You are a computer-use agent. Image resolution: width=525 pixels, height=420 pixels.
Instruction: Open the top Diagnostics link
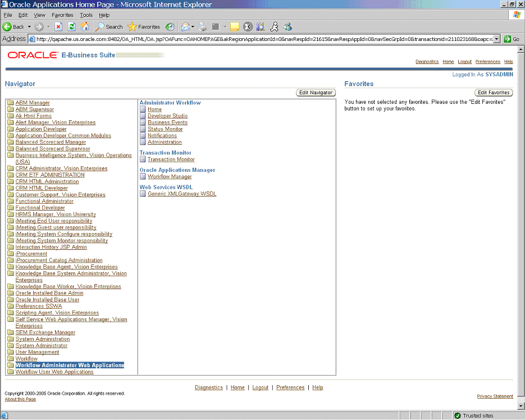(427, 62)
